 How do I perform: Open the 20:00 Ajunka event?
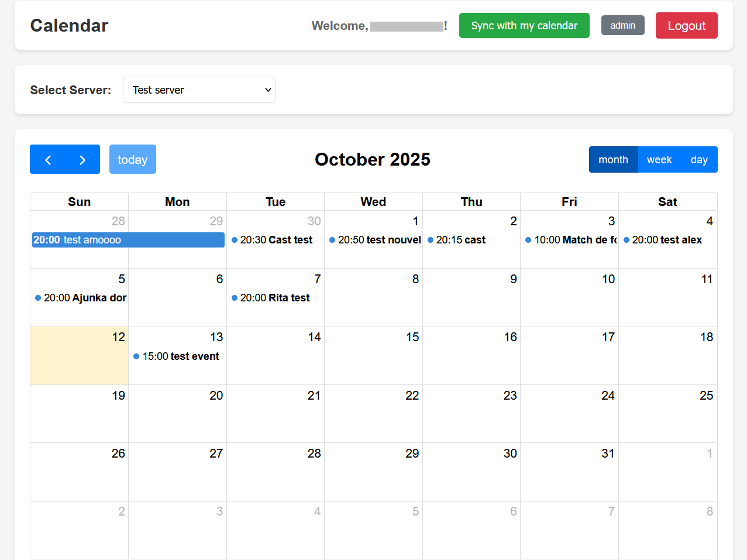[80, 298]
